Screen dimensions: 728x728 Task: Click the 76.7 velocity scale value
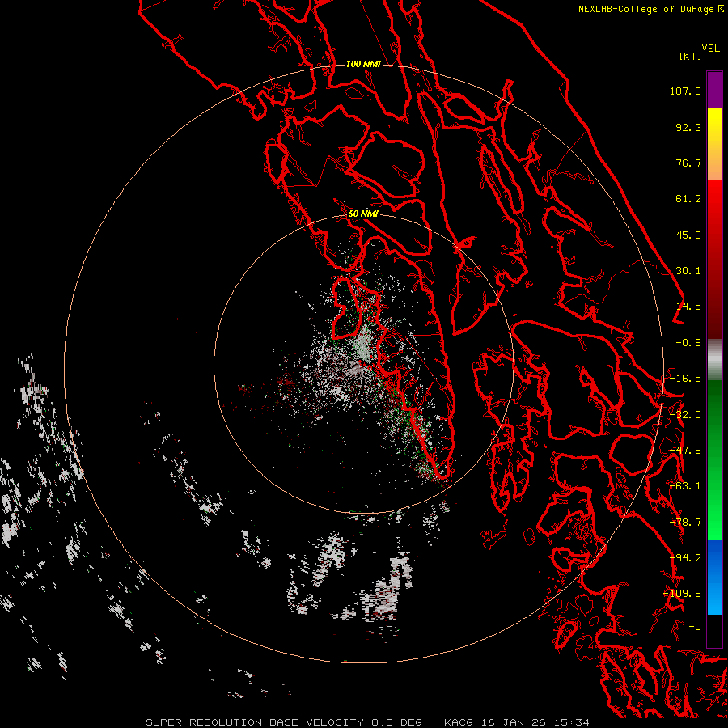click(688, 163)
